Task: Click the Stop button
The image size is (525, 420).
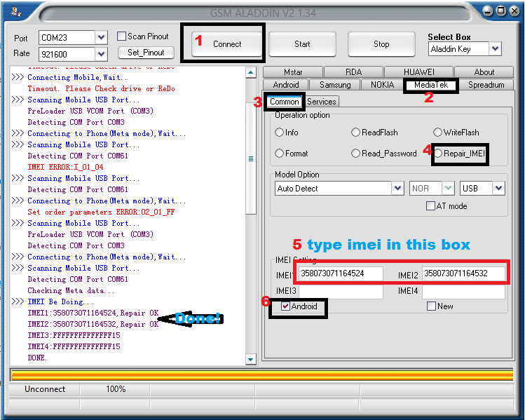Action: 381,44
